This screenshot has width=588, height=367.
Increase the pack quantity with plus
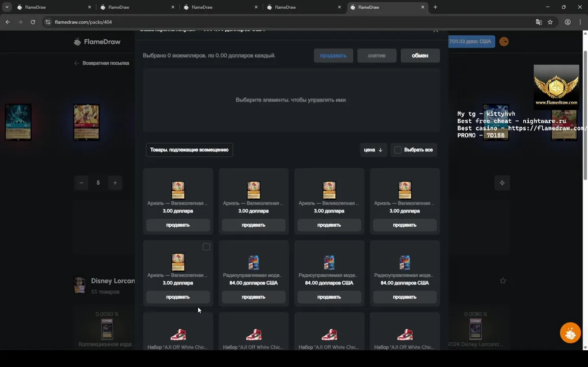115,183
